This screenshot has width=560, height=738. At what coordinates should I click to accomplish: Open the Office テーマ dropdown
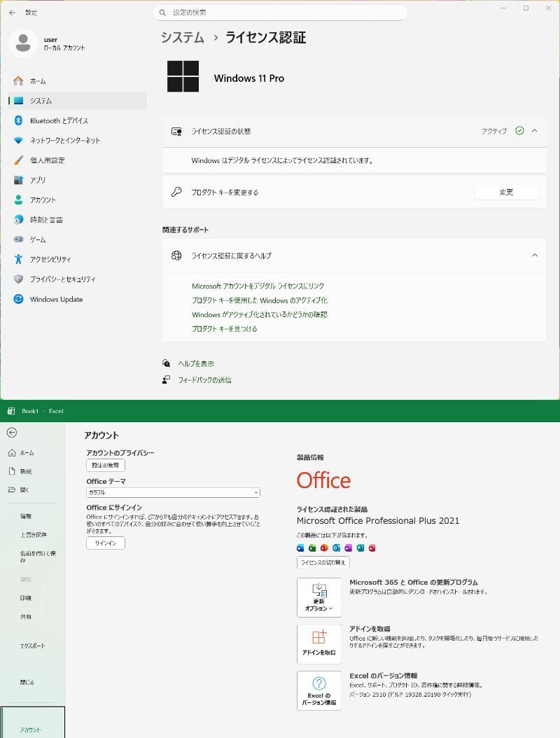tap(173, 492)
